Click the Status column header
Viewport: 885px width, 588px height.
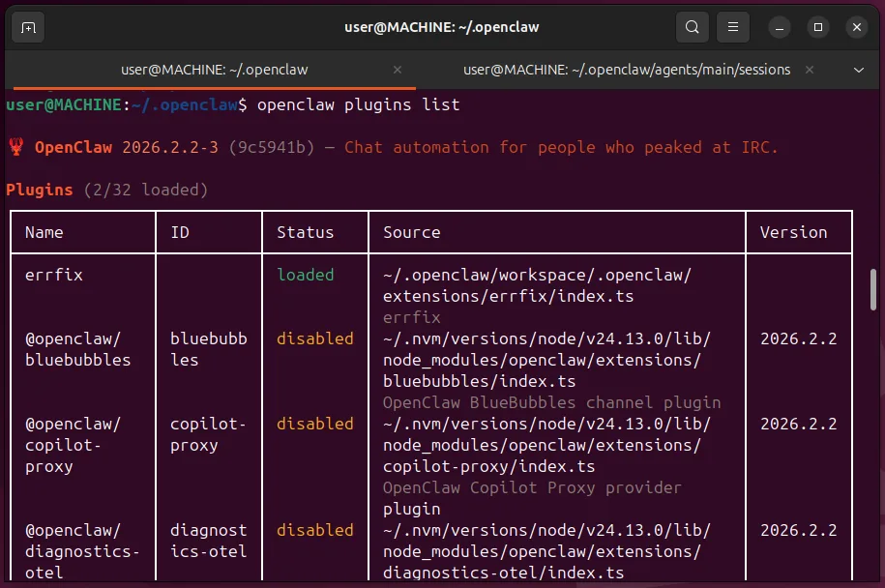[x=305, y=232]
